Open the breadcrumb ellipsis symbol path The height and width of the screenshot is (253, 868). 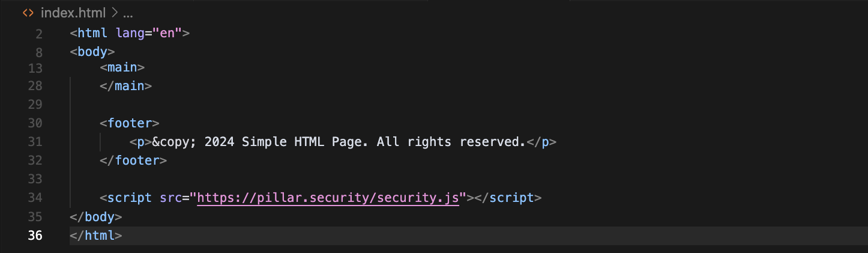pyautogui.click(x=127, y=13)
